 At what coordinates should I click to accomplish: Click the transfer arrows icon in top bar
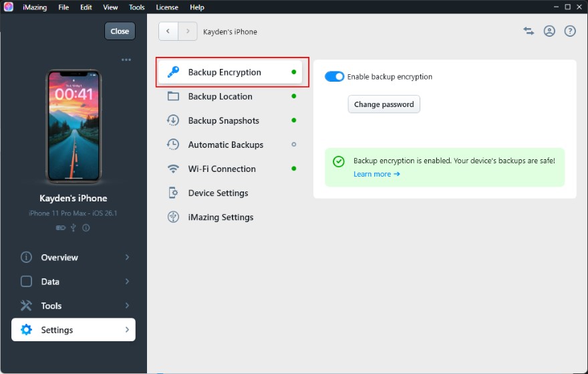(x=529, y=31)
